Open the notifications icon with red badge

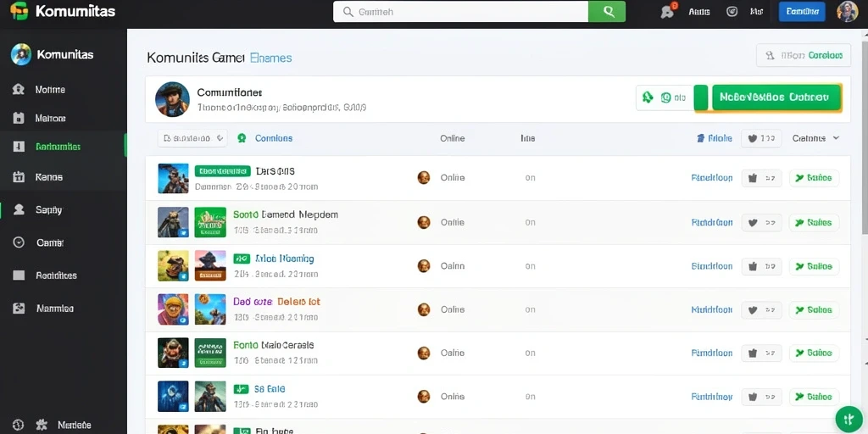669,11
